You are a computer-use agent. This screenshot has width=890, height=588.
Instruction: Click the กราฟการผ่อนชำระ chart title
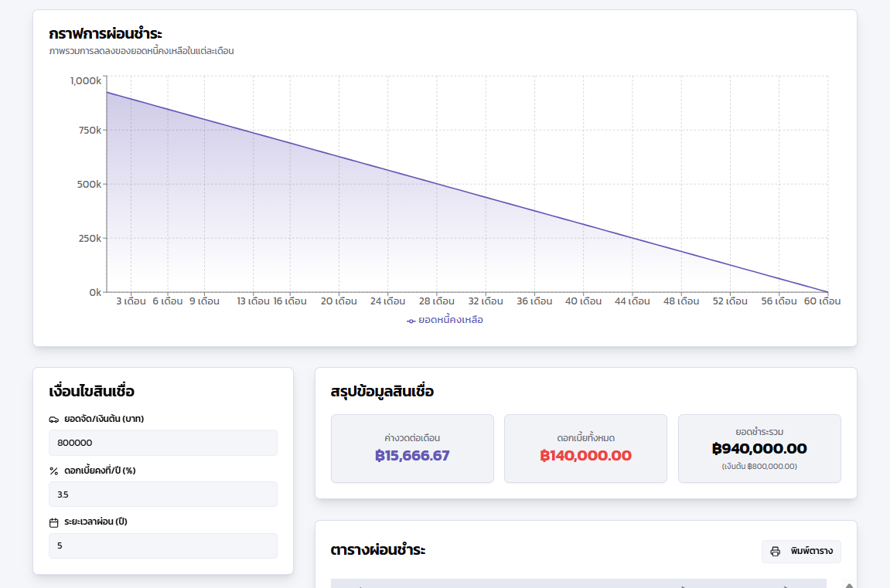click(x=105, y=34)
